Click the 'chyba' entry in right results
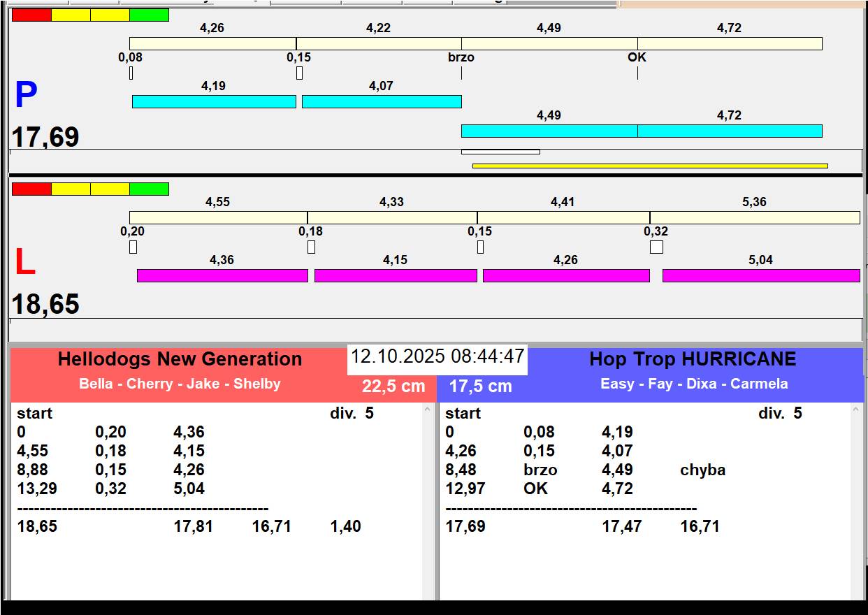The width and height of the screenshot is (868, 615). [702, 470]
